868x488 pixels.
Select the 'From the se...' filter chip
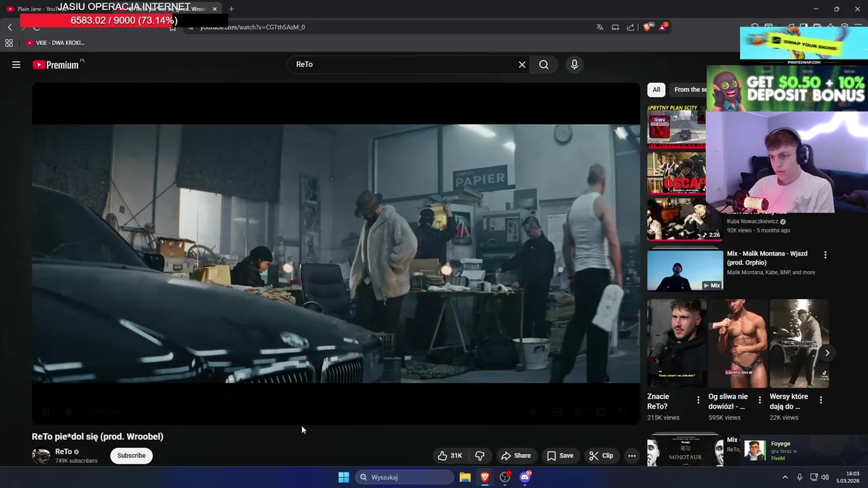tap(688, 89)
